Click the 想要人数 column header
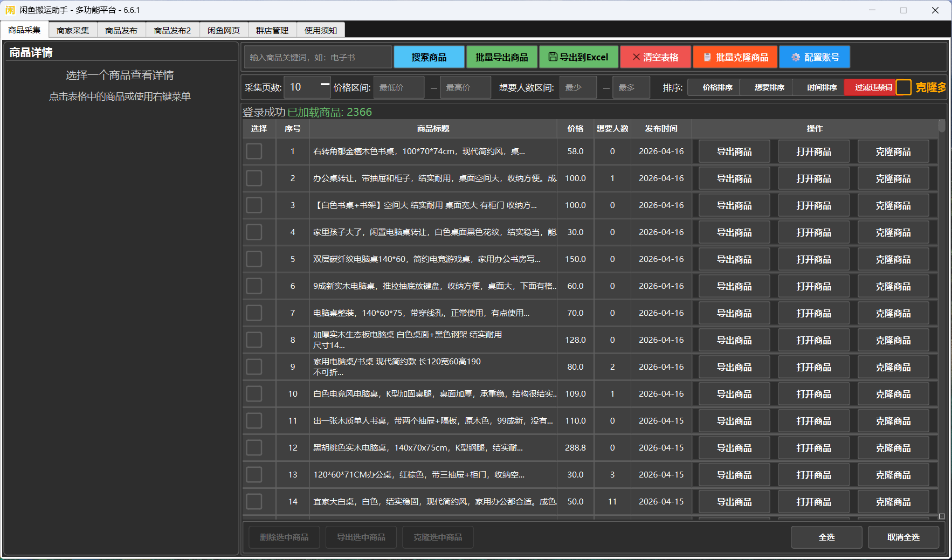 613,129
